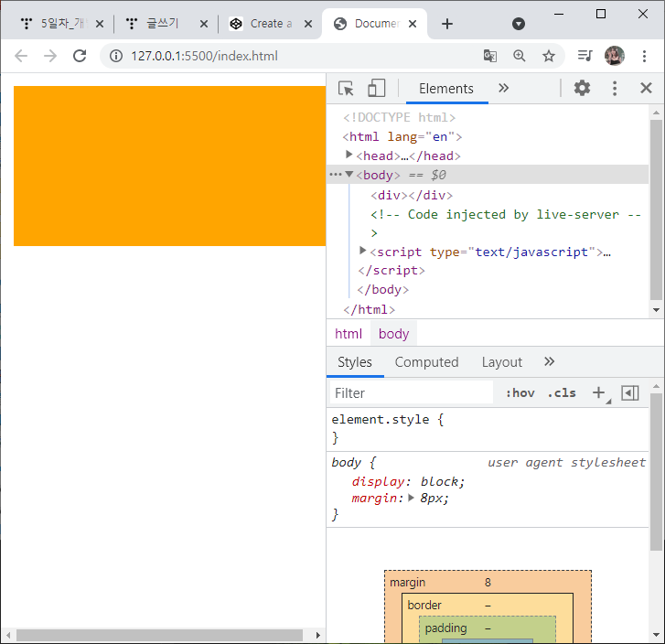The width and height of the screenshot is (665, 644).
Task: Click the DOM tree scrollbar down arrow
Action: [656, 310]
